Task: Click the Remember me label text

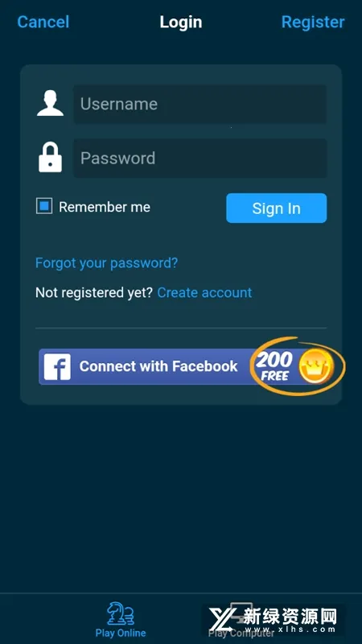Action: [105, 207]
